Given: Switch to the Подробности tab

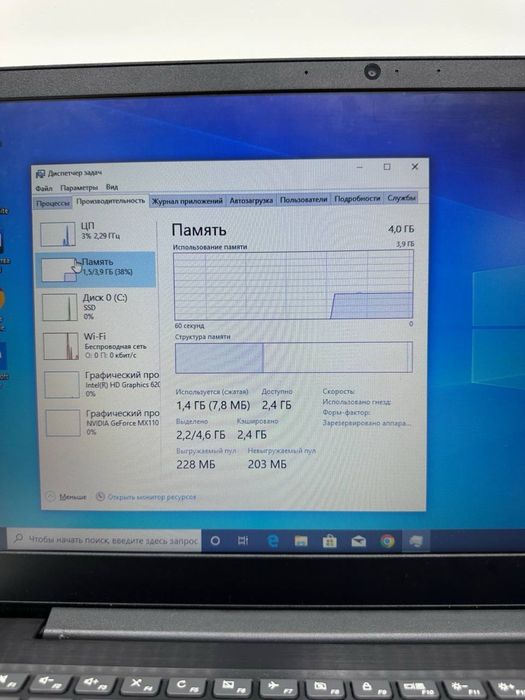Looking at the screenshot, I should [357, 198].
